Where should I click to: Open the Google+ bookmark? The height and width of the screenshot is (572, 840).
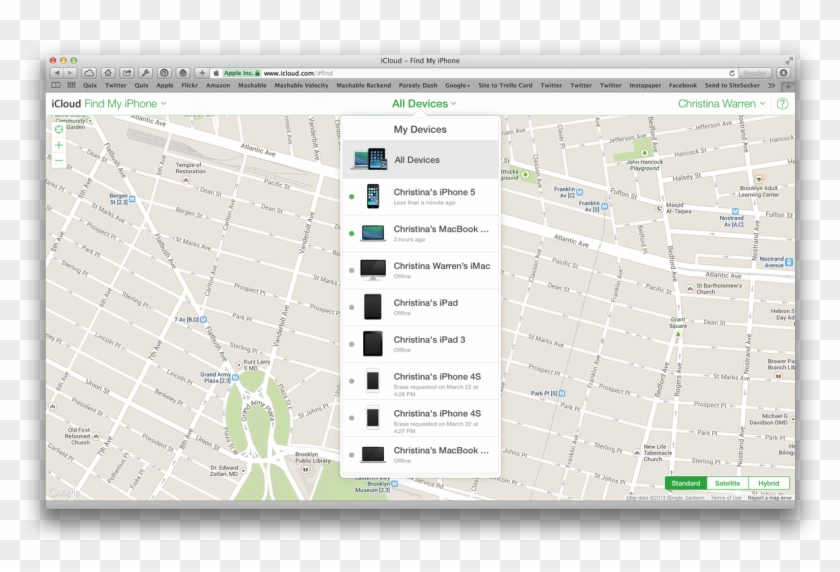coord(458,85)
